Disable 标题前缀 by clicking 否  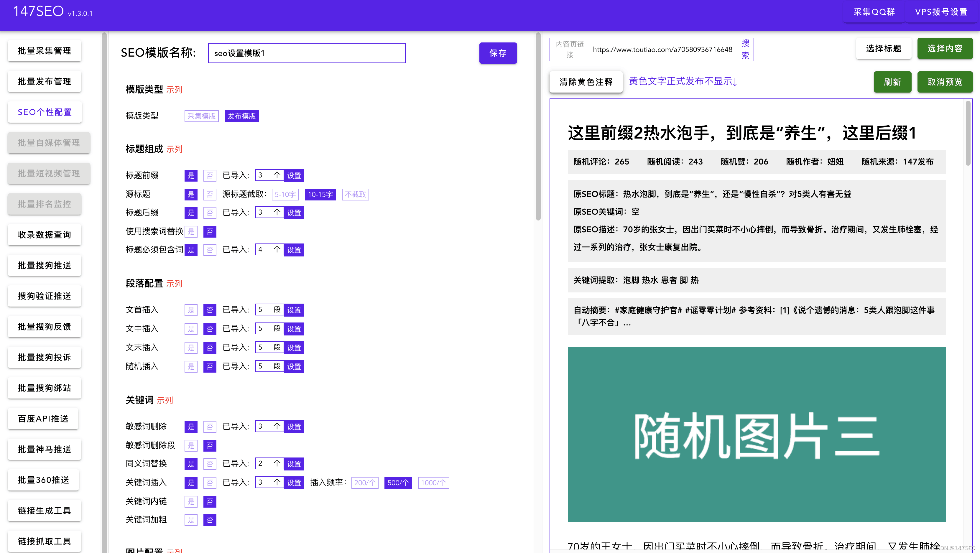(x=210, y=175)
